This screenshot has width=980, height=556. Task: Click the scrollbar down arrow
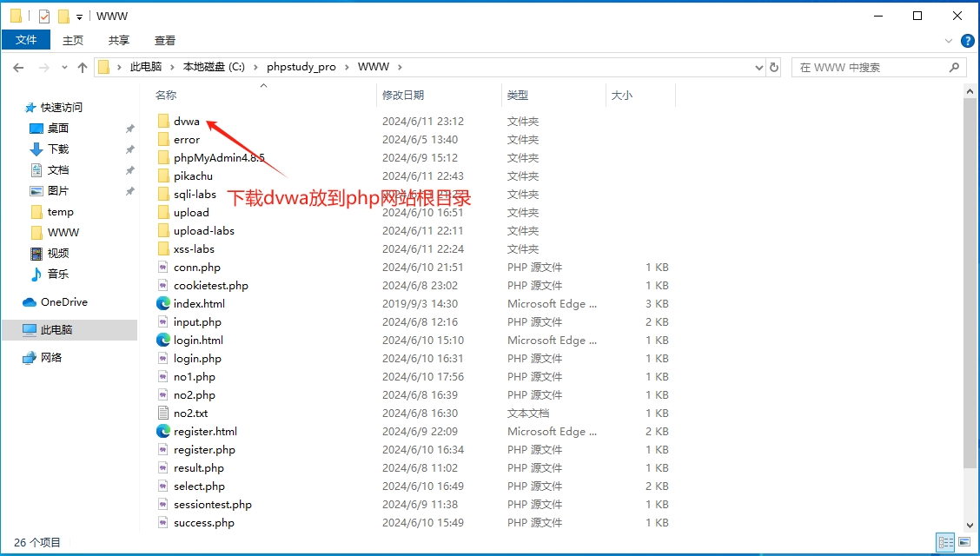[970, 526]
